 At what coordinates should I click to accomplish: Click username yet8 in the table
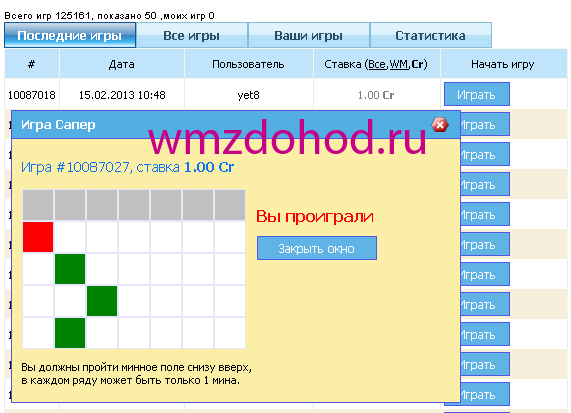[248, 95]
